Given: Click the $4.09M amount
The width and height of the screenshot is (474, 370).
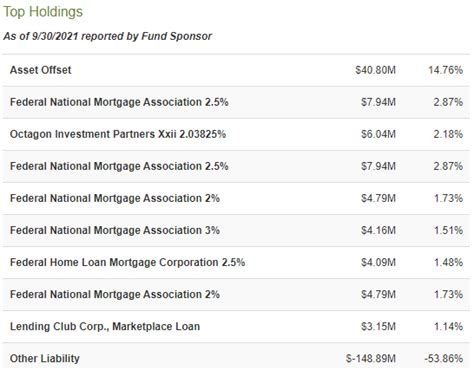Looking at the screenshot, I should (x=378, y=262).
